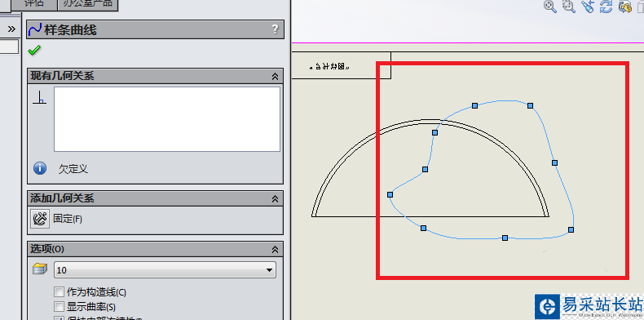Switch to the 办公室产品 tab
Image resolution: width=644 pixels, height=320 pixels.
coord(88,4)
